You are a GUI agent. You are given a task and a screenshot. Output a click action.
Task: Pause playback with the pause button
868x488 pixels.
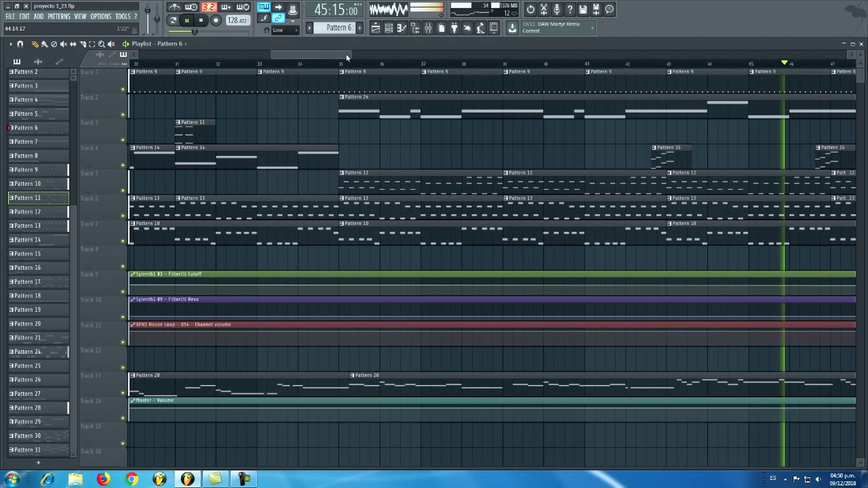[186, 20]
